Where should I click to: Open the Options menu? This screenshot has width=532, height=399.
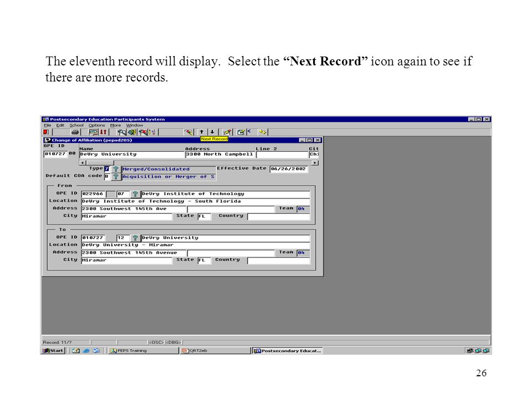[96, 125]
